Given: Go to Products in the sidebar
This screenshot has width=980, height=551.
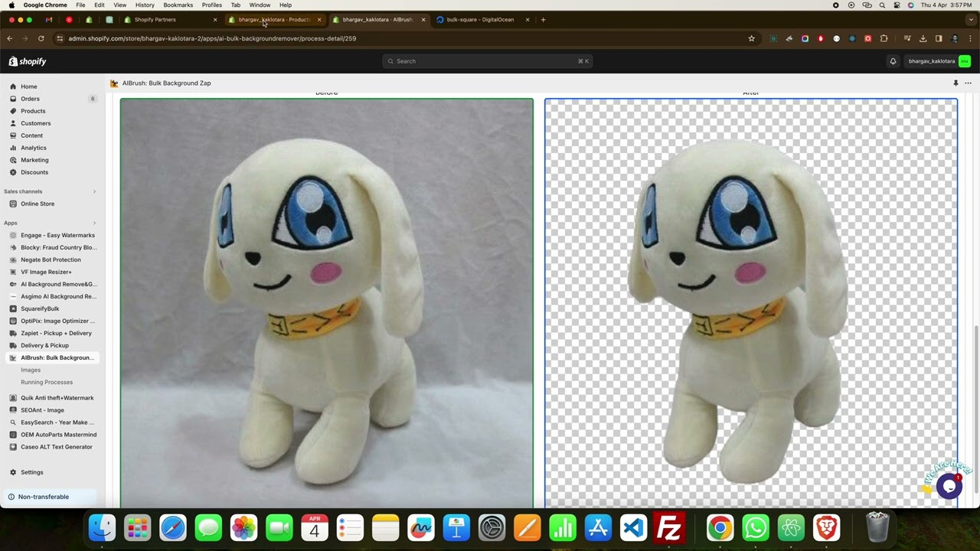Looking at the screenshot, I should click(x=33, y=111).
